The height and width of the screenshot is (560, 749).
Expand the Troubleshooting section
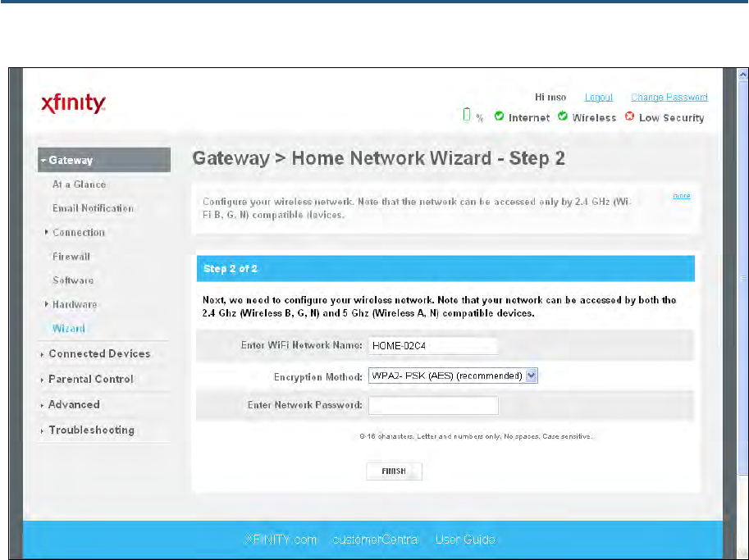[91, 430]
